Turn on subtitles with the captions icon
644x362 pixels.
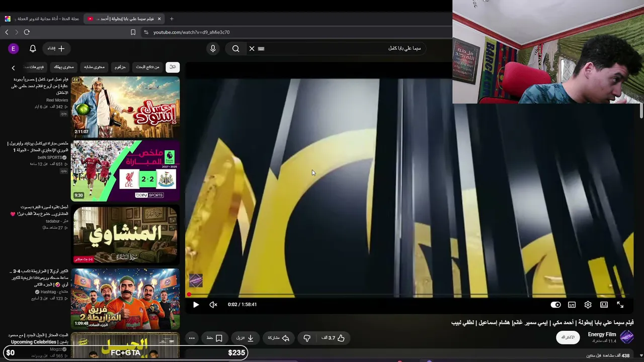[572, 305]
